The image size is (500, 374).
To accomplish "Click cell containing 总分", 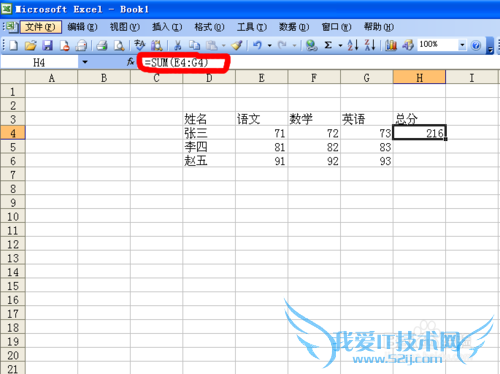I will 419,119.
